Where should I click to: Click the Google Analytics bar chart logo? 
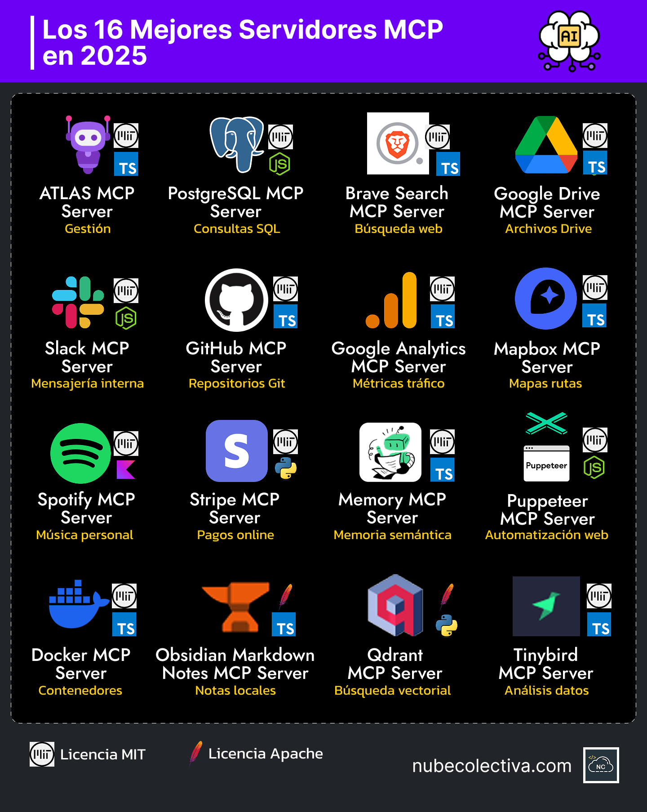(391, 300)
